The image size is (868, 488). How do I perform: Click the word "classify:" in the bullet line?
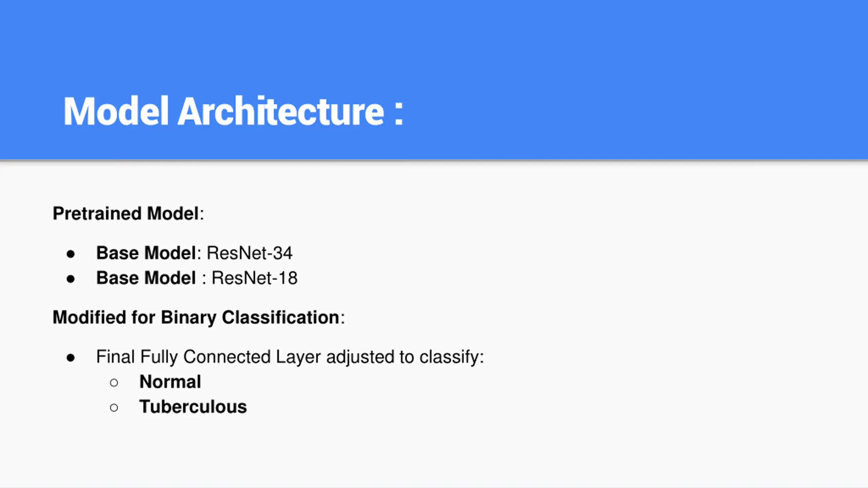click(452, 357)
